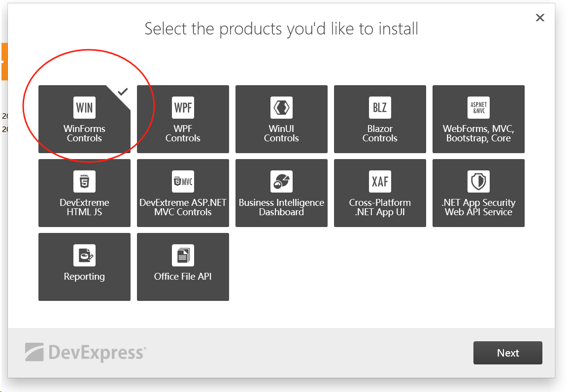Viewport: 569px width, 392px height.
Task: Click the DevExpress logo in footer
Action: pyautogui.click(x=86, y=353)
